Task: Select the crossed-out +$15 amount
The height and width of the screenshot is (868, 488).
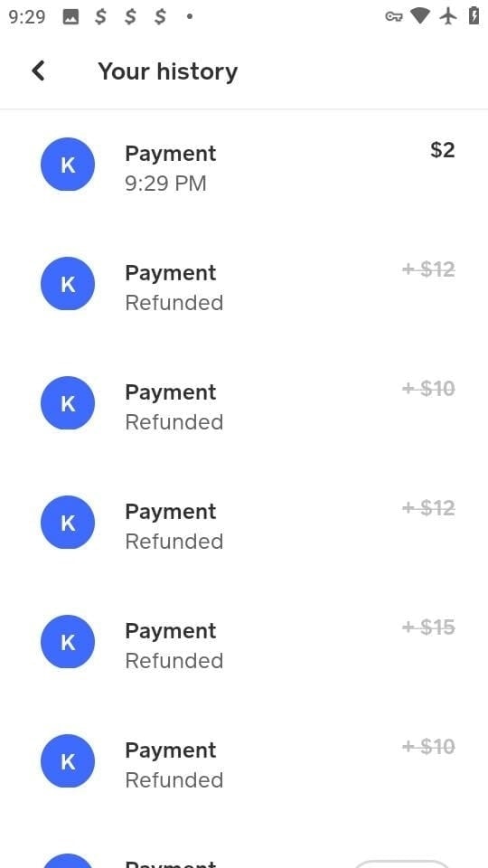Action: click(428, 627)
